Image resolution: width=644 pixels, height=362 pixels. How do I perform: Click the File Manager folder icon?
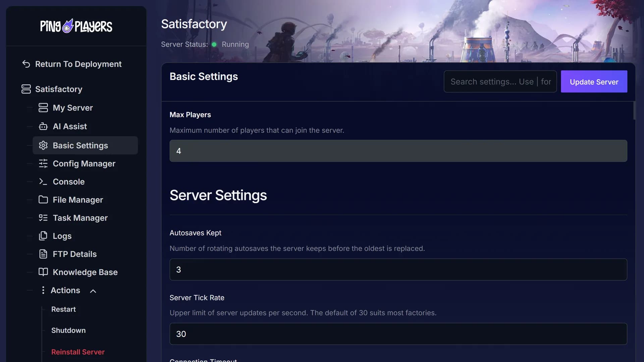pyautogui.click(x=43, y=199)
